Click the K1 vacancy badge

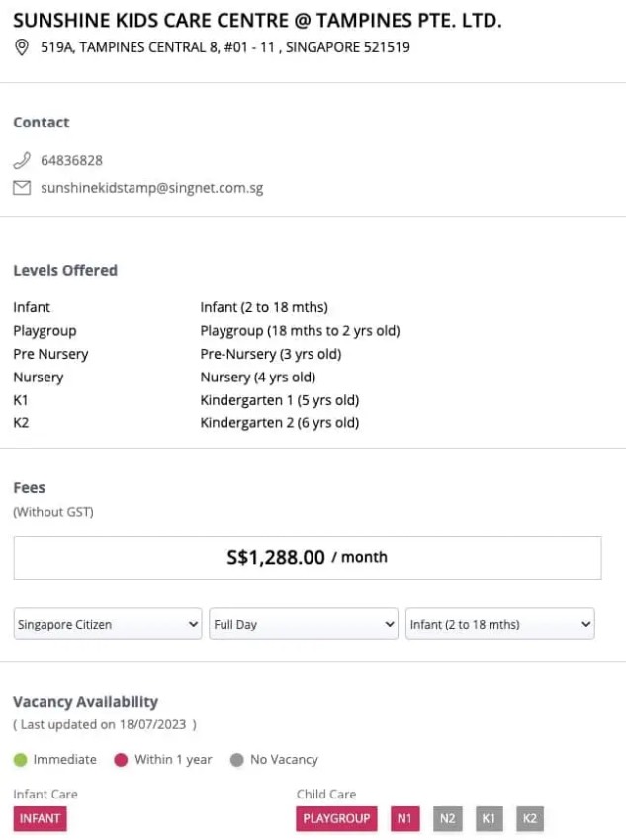(x=489, y=818)
